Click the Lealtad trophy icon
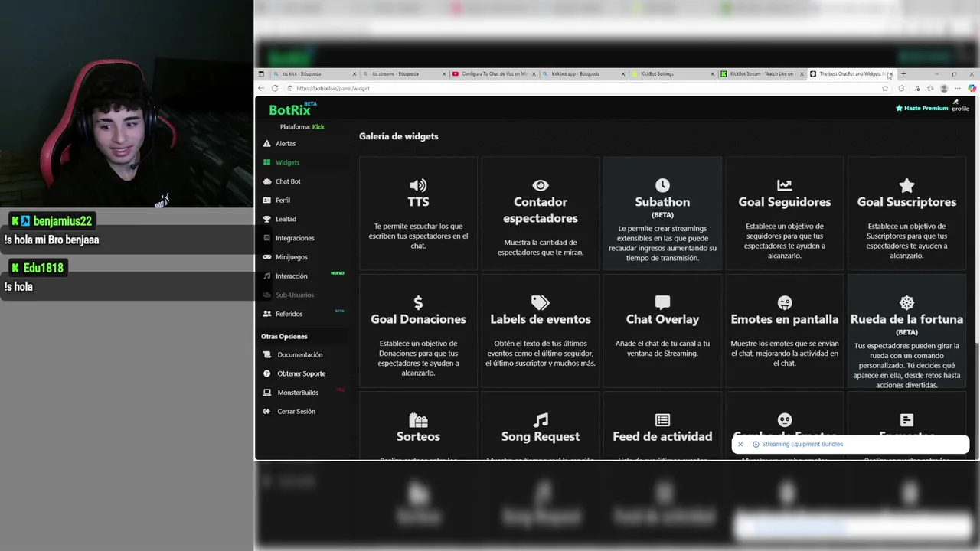 (266, 219)
